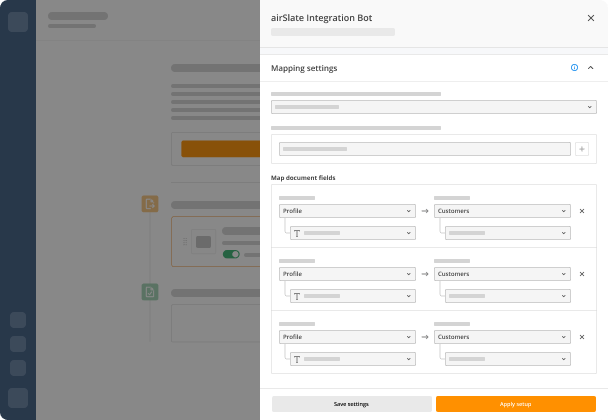Open the third row's text field sub-dropdown
This screenshot has width=608, height=420.
353,359
